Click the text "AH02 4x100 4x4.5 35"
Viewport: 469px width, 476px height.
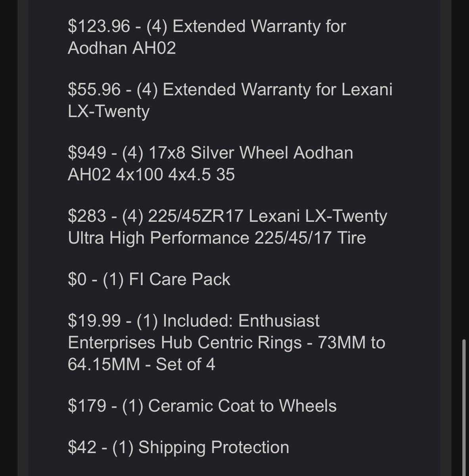(x=151, y=175)
